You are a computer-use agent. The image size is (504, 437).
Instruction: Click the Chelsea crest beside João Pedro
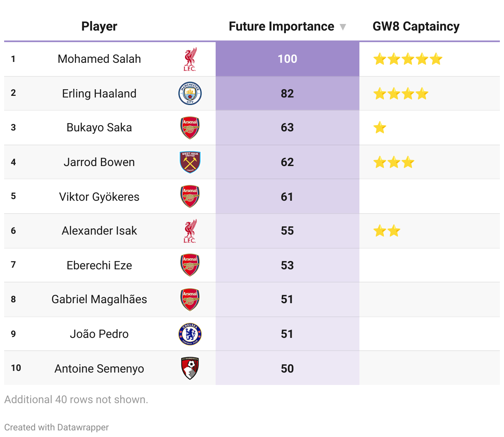pyautogui.click(x=190, y=334)
